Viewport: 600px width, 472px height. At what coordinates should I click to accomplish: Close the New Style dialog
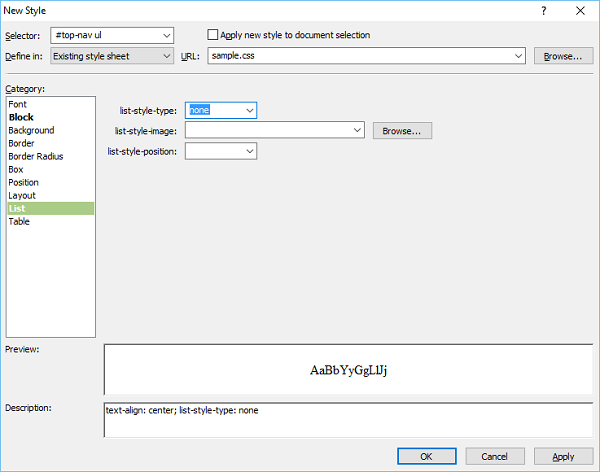click(580, 11)
